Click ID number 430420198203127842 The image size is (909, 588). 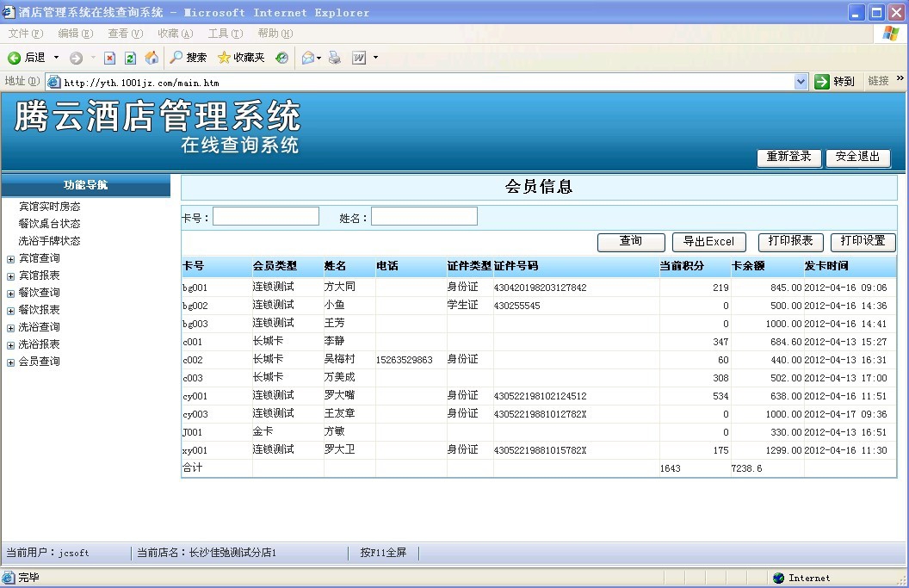pos(541,288)
